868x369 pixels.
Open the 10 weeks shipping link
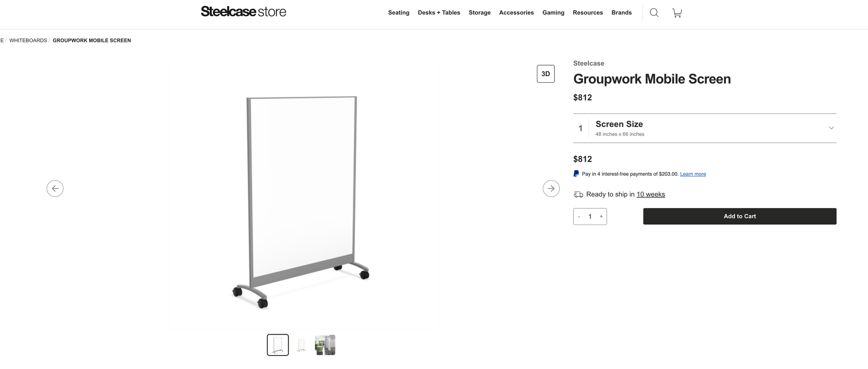click(x=651, y=194)
